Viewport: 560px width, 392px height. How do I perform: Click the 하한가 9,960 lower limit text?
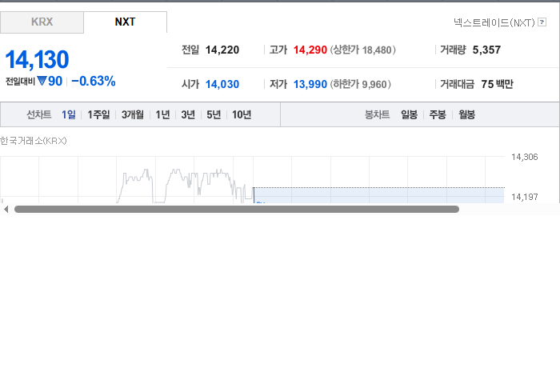[360, 84]
